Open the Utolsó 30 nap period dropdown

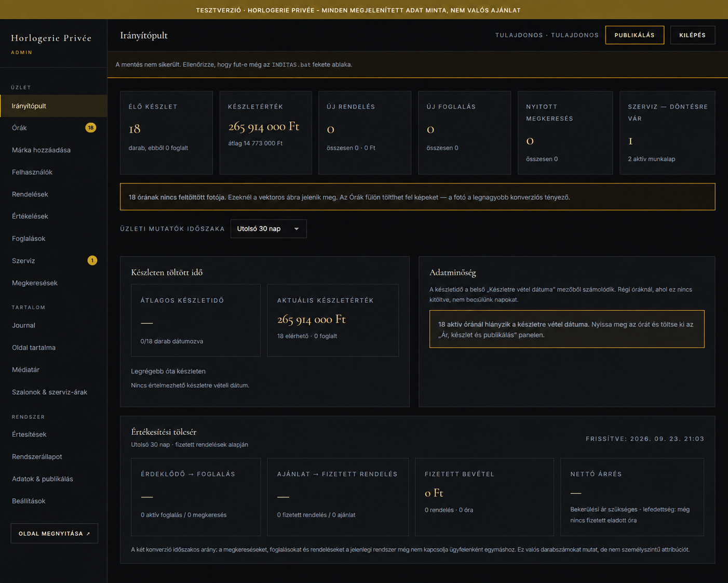(x=268, y=229)
